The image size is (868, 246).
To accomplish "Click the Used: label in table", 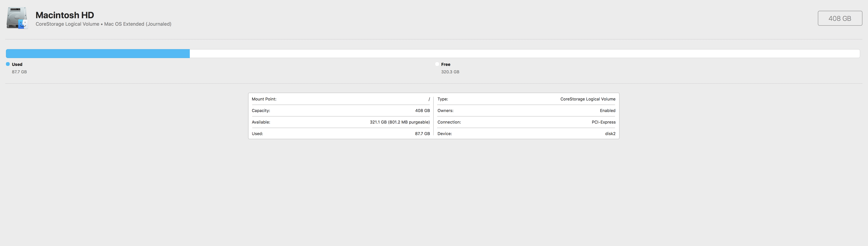I will pos(257,134).
